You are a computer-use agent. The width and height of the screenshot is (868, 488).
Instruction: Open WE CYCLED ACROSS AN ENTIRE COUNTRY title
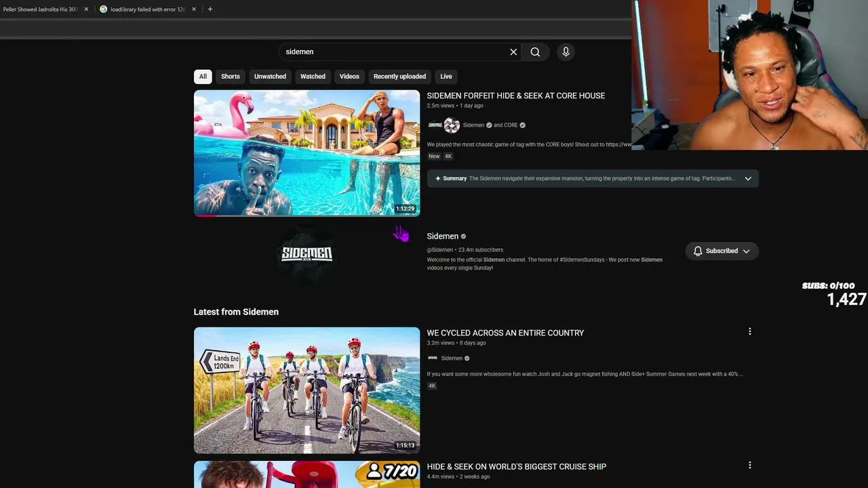[505, 333]
